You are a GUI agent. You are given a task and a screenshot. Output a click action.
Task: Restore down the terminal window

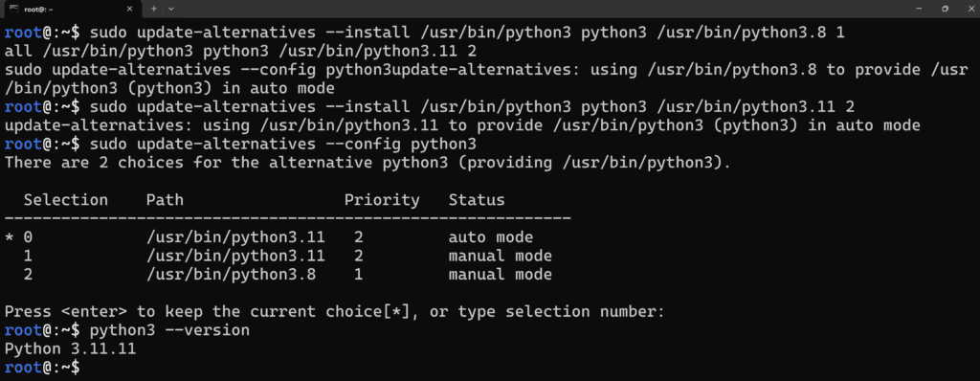[x=945, y=9]
